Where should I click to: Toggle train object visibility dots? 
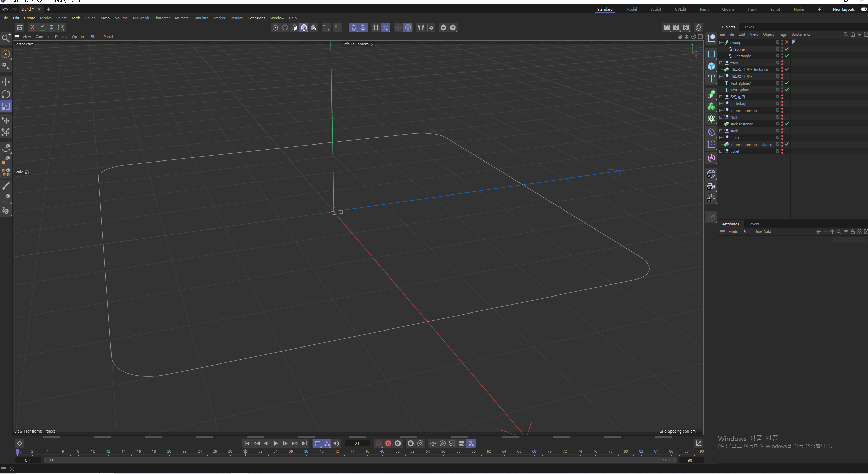[782, 63]
